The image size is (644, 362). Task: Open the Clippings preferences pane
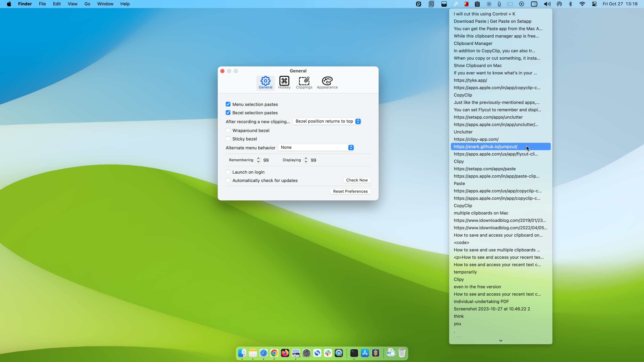click(x=304, y=83)
